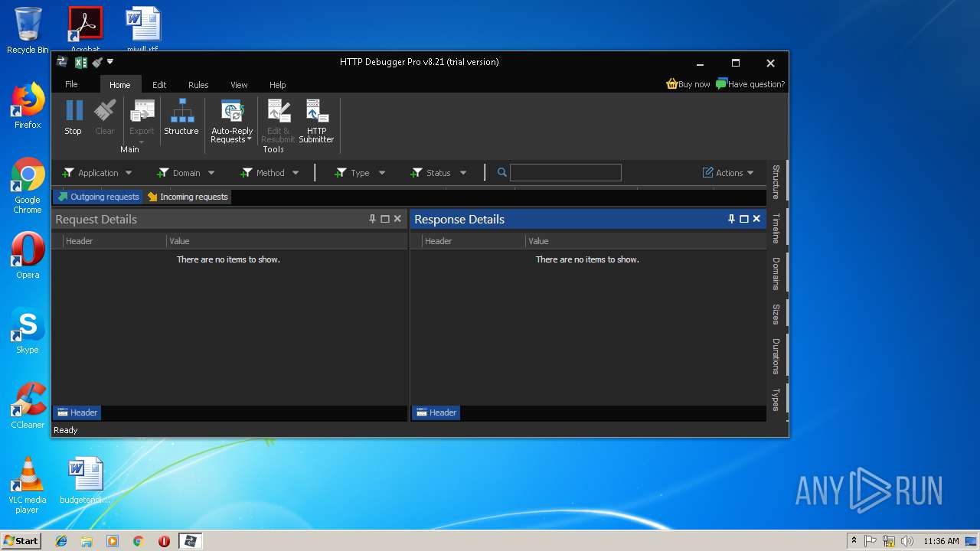Select Header tab in Response Details
This screenshot has height=551, width=980.
tap(436, 412)
